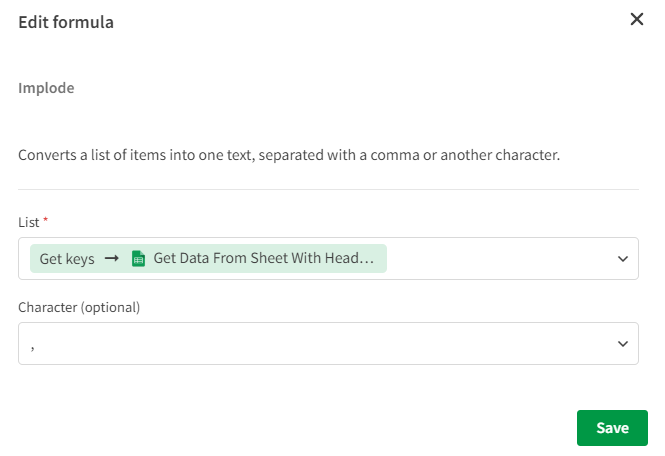Close the Edit formula dialog

[636, 19]
